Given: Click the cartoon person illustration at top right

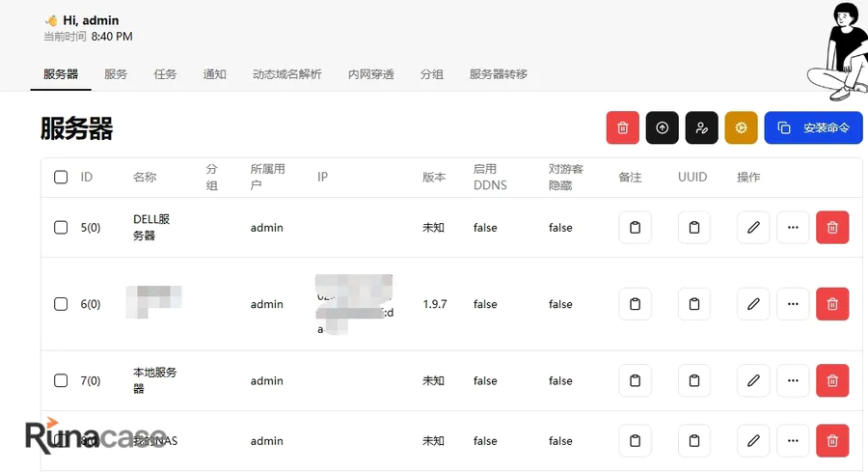Looking at the screenshot, I should point(838,51).
